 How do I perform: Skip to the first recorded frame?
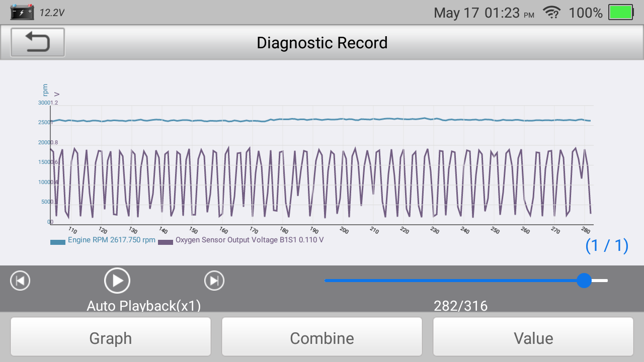coord(20,281)
